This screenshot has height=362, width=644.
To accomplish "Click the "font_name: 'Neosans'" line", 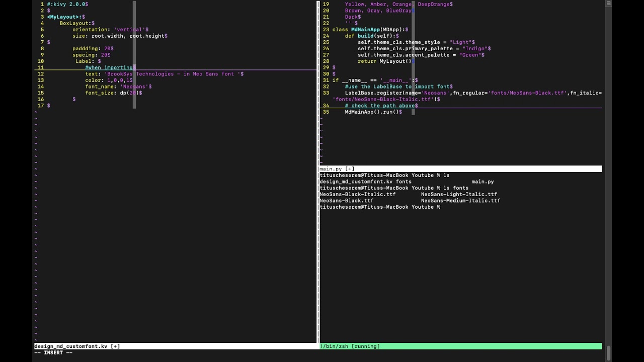I will pos(118,86).
